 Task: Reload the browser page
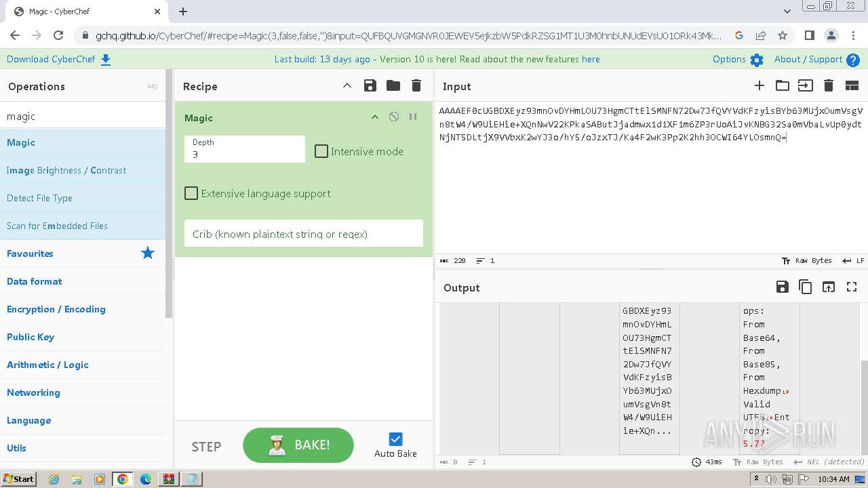pos(58,35)
